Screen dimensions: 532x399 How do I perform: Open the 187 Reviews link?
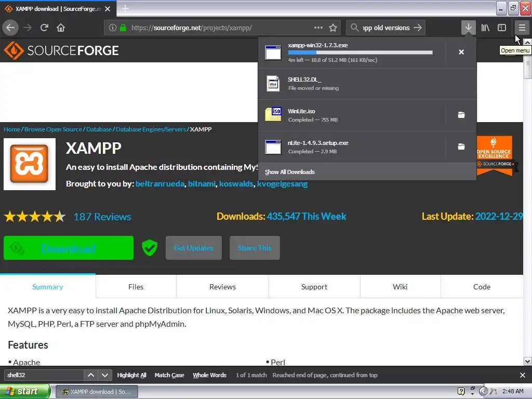click(x=102, y=217)
